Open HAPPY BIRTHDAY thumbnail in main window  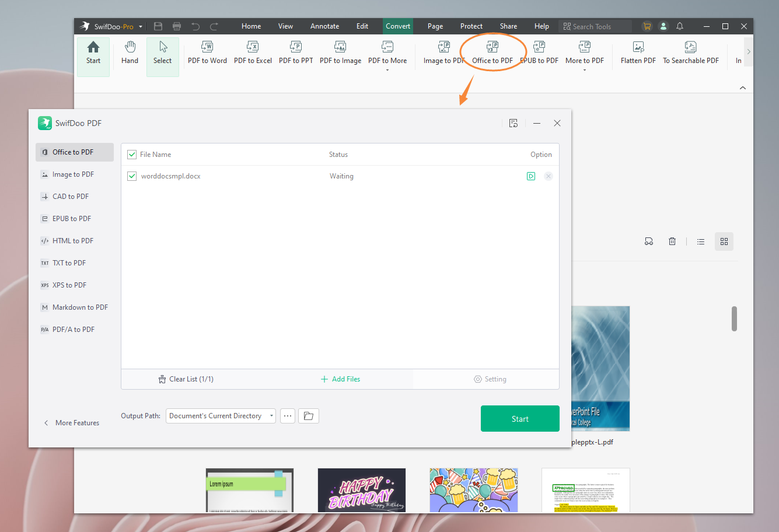tap(362, 490)
